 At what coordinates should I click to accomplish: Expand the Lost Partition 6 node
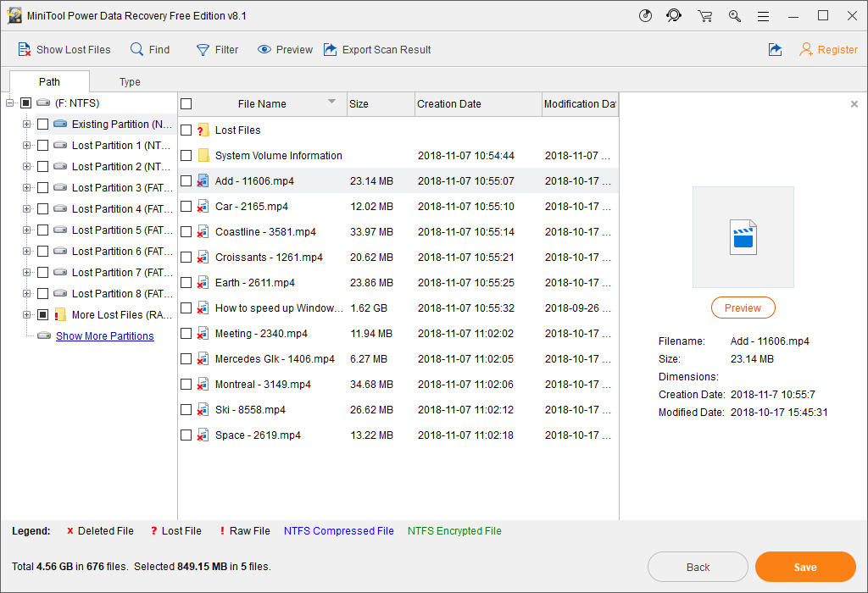point(26,251)
